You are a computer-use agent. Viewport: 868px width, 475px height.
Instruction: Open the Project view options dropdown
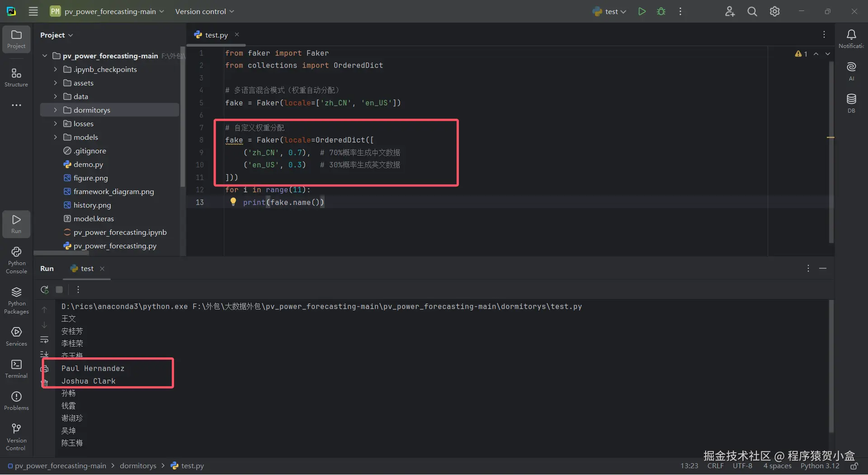tap(57, 35)
